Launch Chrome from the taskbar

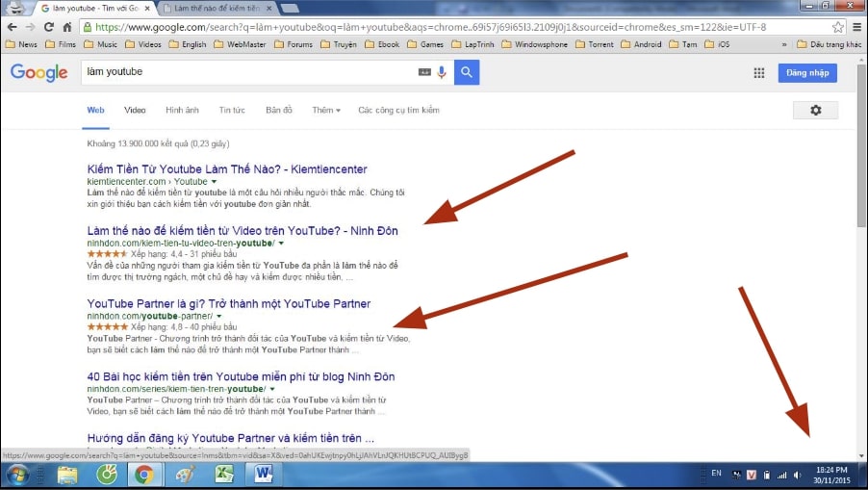[x=144, y=475]
